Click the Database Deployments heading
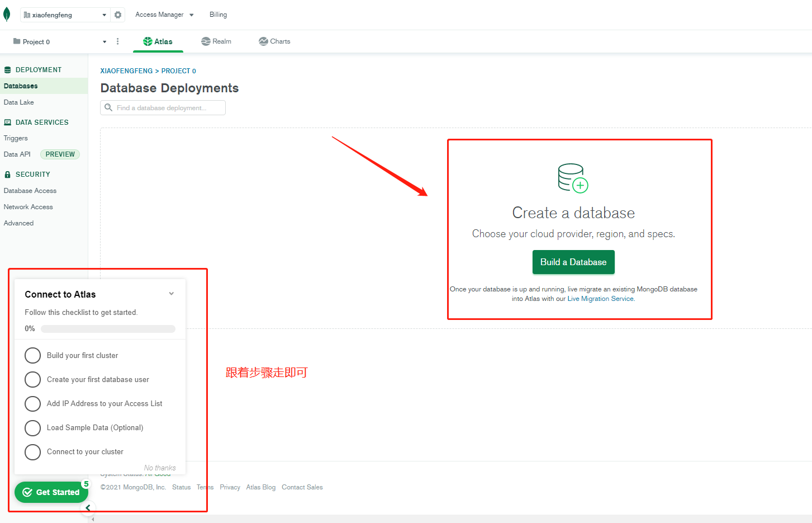 point(169,88)
